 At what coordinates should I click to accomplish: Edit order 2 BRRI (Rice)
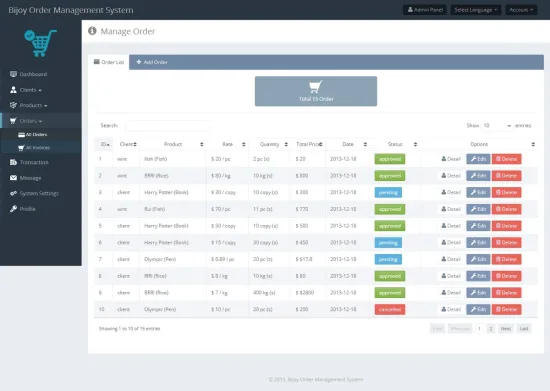478,176
